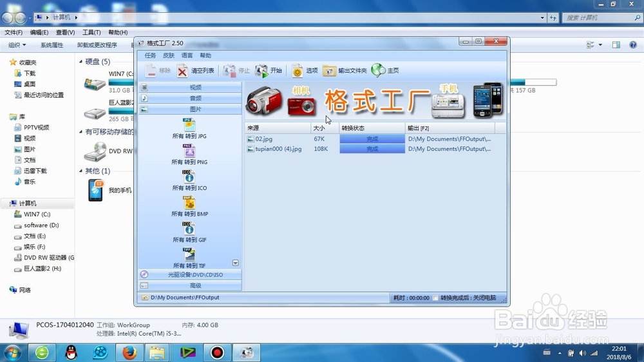Click the 转换状态 column header
644x362 pixels.
(x=372, y=128)
